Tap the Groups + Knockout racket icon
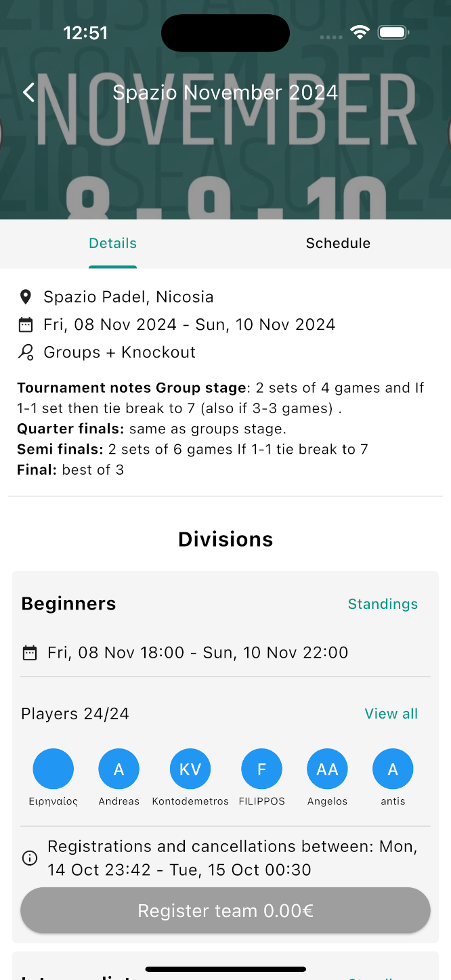 (26, 352)
